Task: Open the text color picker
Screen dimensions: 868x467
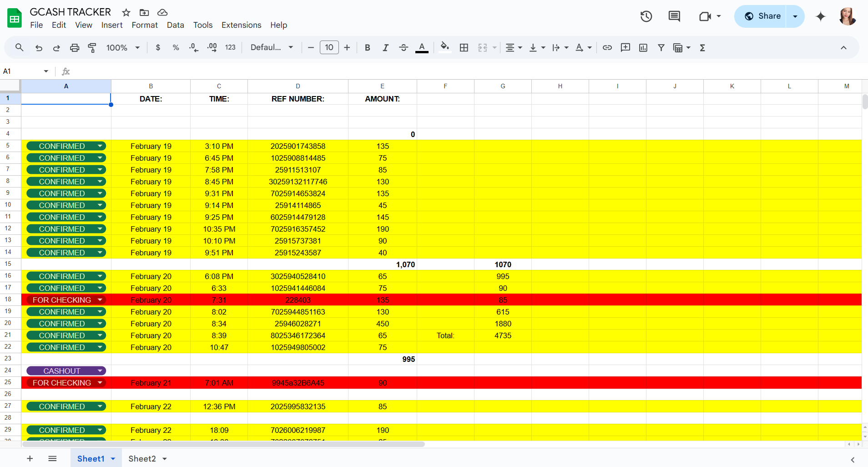Action: click(x=422, y=47)
